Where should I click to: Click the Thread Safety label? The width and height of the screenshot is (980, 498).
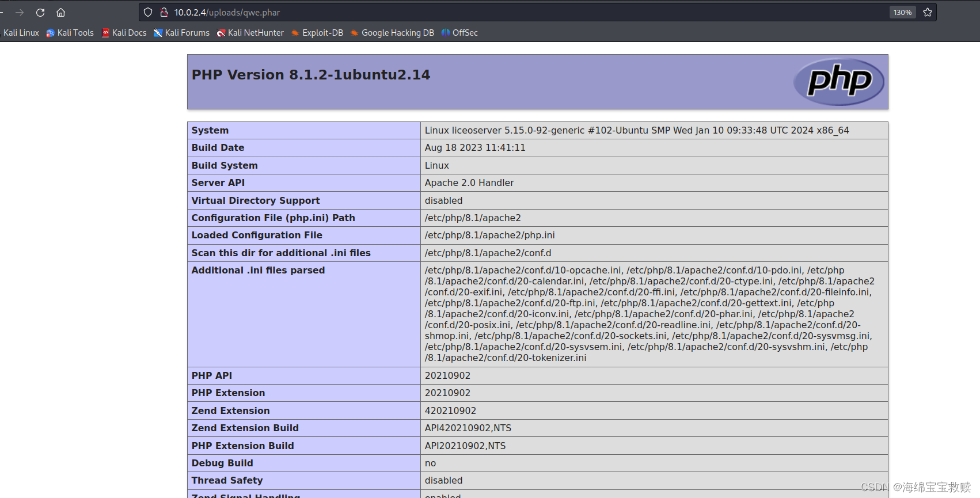[x=227, y=481]
